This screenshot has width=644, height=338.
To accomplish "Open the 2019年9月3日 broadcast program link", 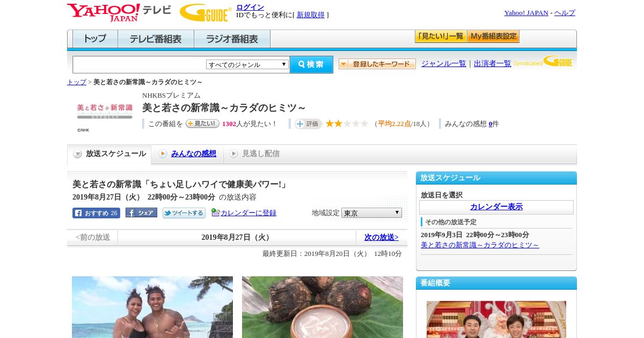I will 480,245.
